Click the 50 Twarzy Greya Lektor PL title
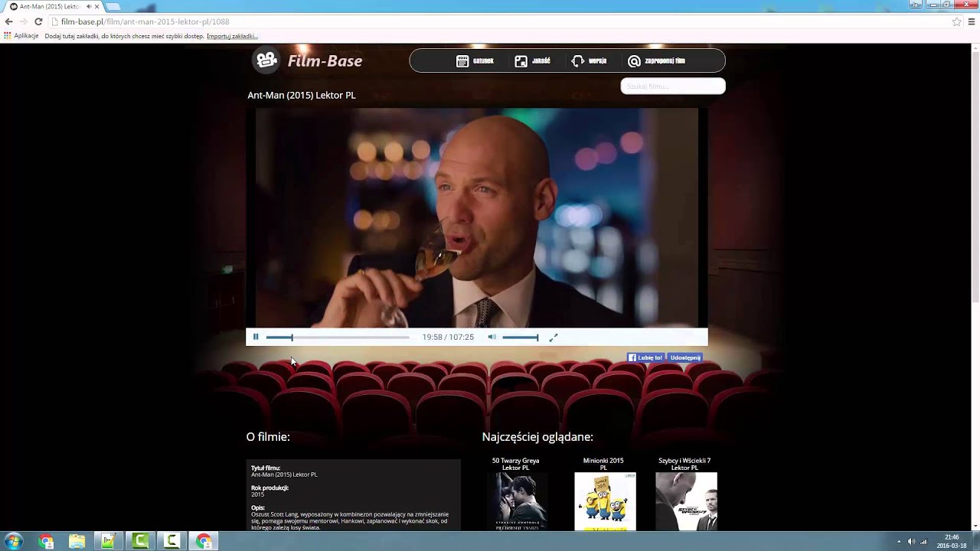The image size is (980, 551). click(x=515, y=464)
